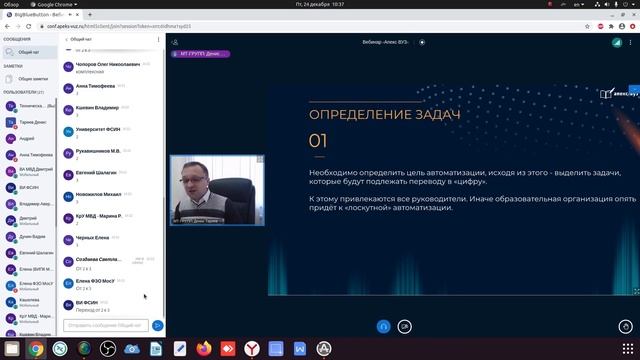Click Техническа... first user entry
640x360 pixels.
(29, 106)
